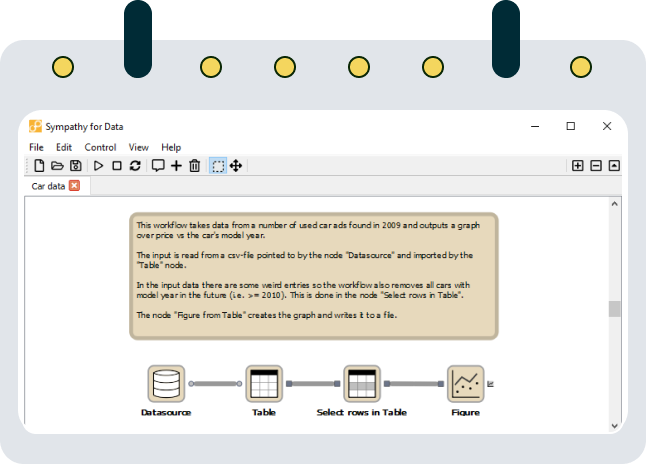Close the Sympathy for Data window
The height and width of the screenshot is (464, 646).
tap(607, 126)
